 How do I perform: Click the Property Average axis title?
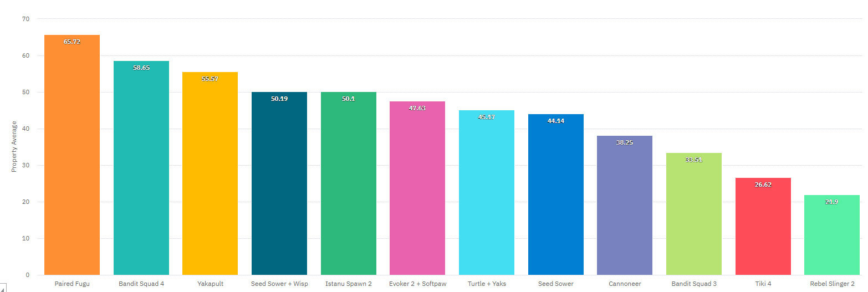14,146
